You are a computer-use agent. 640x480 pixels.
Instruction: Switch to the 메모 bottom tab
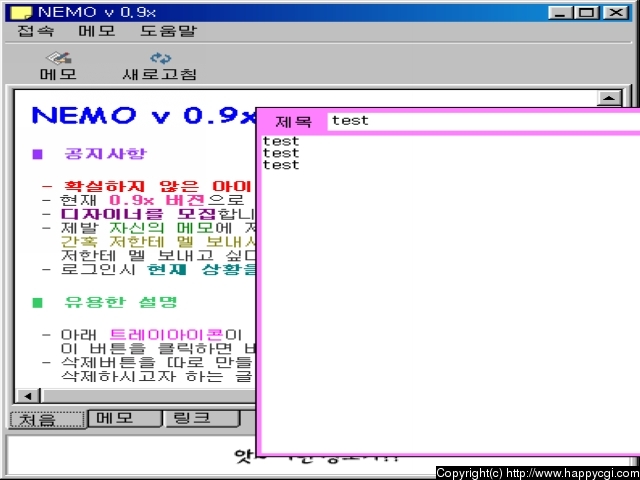pos(124,418)
